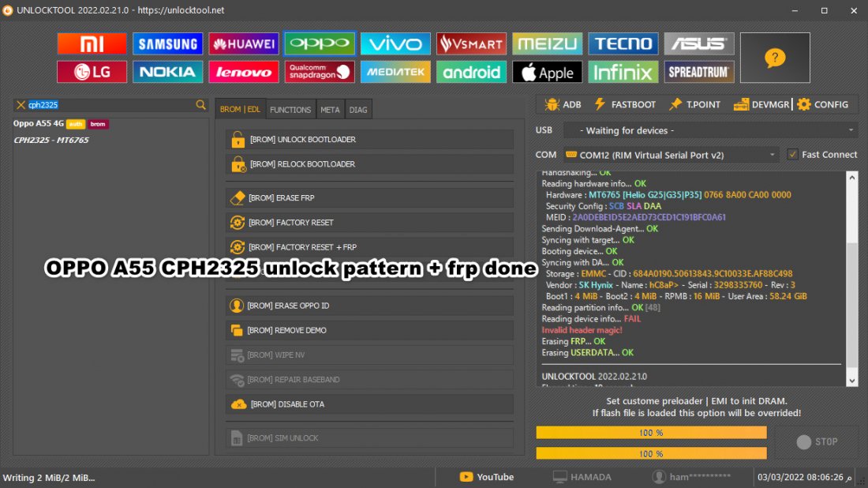Click log scrollbar down arrow

point(852,381)
